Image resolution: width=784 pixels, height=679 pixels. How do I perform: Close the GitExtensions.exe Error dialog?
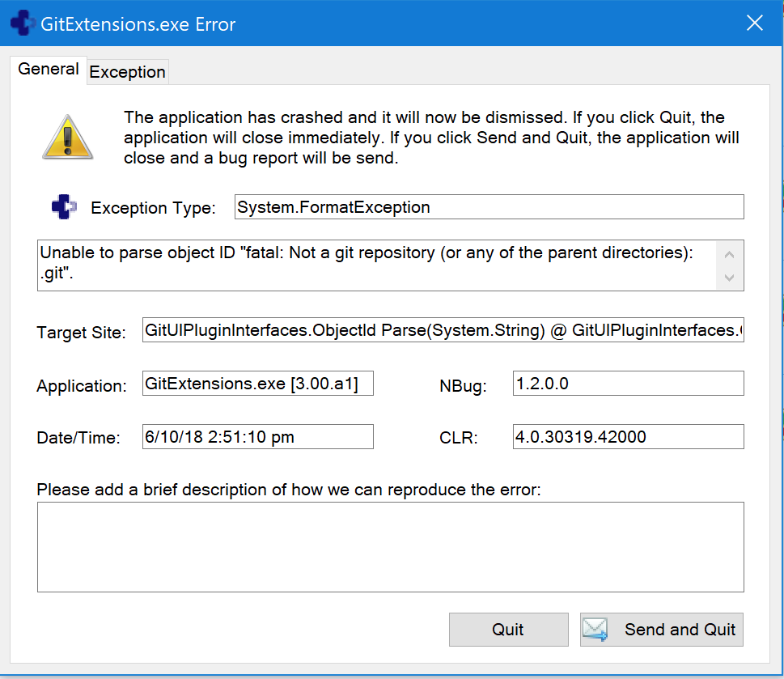[x=755, y=23]
